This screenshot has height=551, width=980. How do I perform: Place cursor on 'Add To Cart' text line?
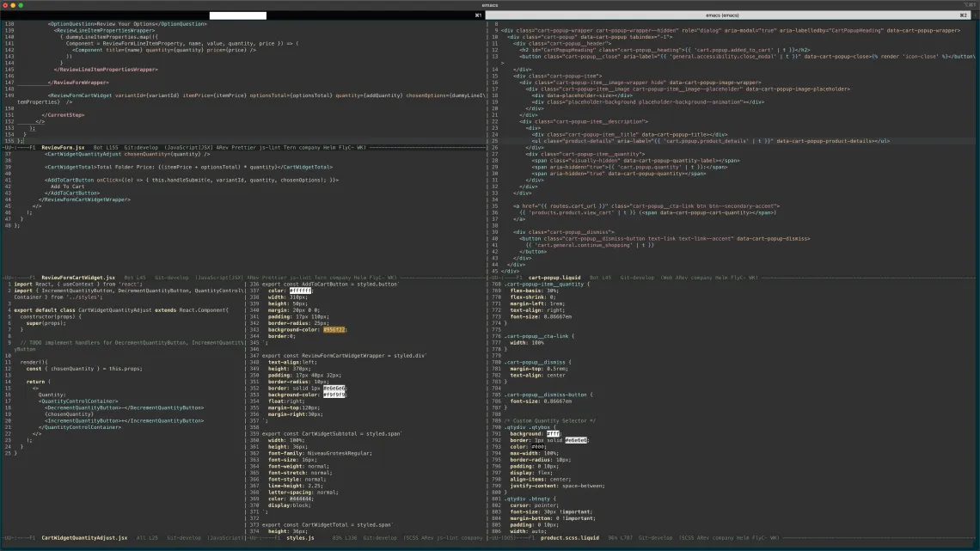68,187
